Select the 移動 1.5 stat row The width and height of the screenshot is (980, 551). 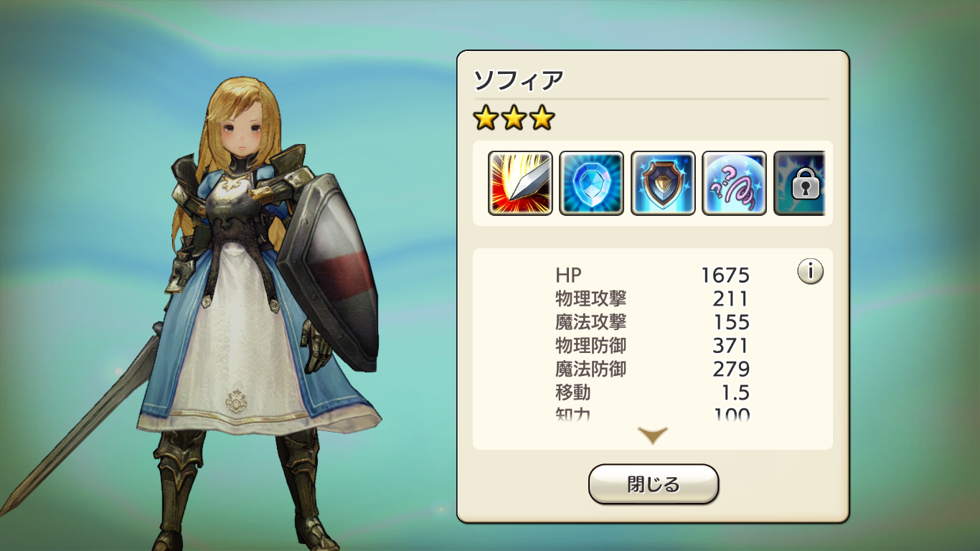pos(652,393)
